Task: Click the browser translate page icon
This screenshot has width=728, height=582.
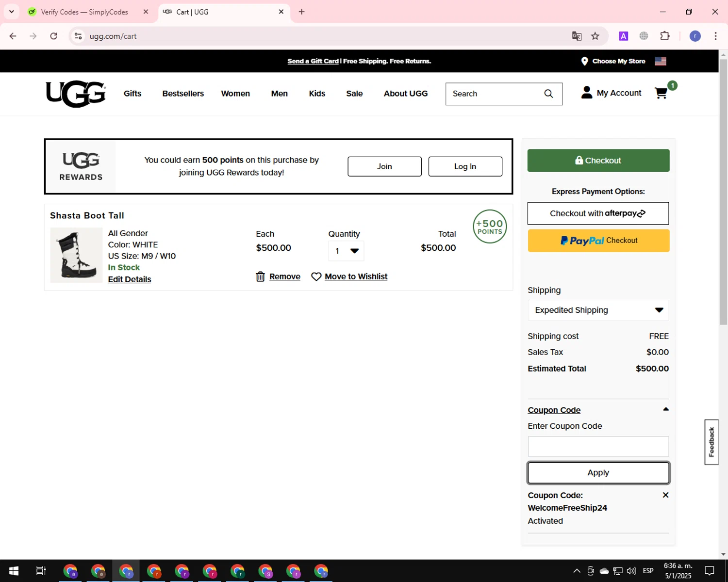Action: tap(577, 36)
